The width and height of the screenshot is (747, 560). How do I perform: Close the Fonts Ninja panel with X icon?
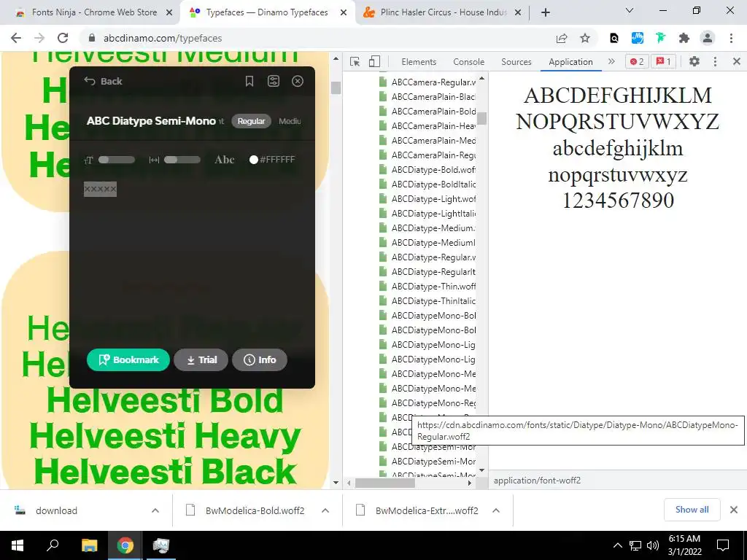(298, 81)
